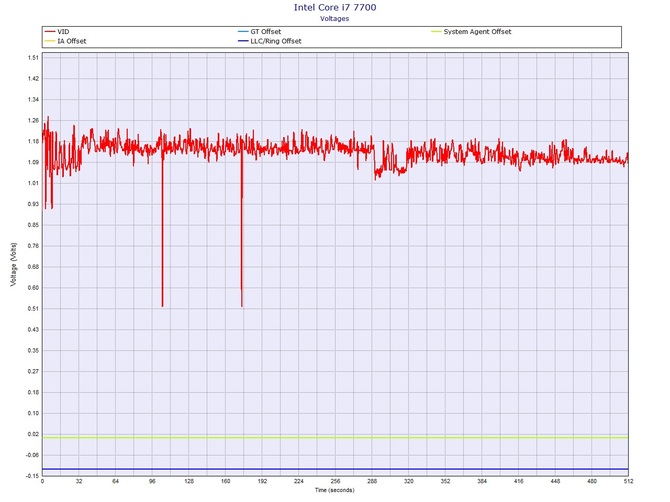670x502 pixels.
Task: Click the first VID voltage drop spike
Action: coord(162,233)
